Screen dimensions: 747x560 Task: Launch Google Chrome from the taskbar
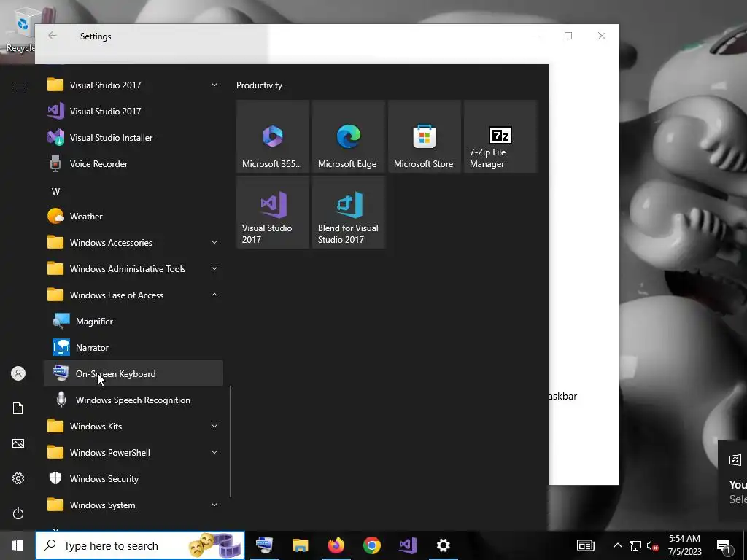[x=372, y=545]
